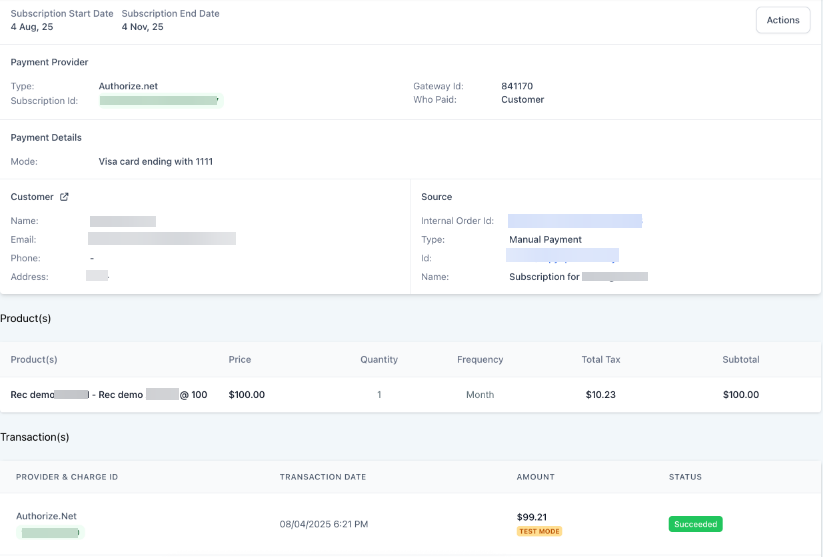Click the Total Tax column header

[600, 360]
